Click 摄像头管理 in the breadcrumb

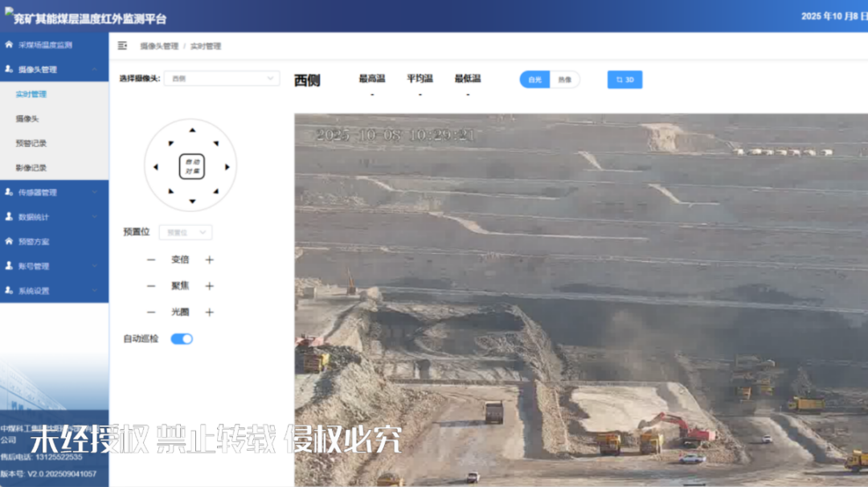159,47
